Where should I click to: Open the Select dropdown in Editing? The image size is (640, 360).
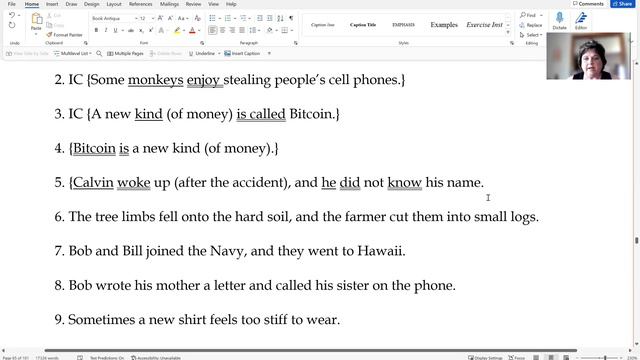[531, 35]
